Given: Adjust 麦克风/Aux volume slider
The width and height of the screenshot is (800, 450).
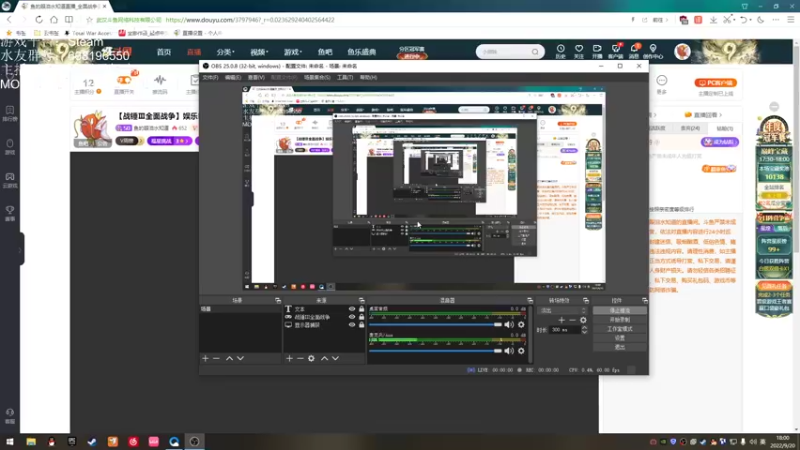Looking at the screenshot, I should coord(435,351).
